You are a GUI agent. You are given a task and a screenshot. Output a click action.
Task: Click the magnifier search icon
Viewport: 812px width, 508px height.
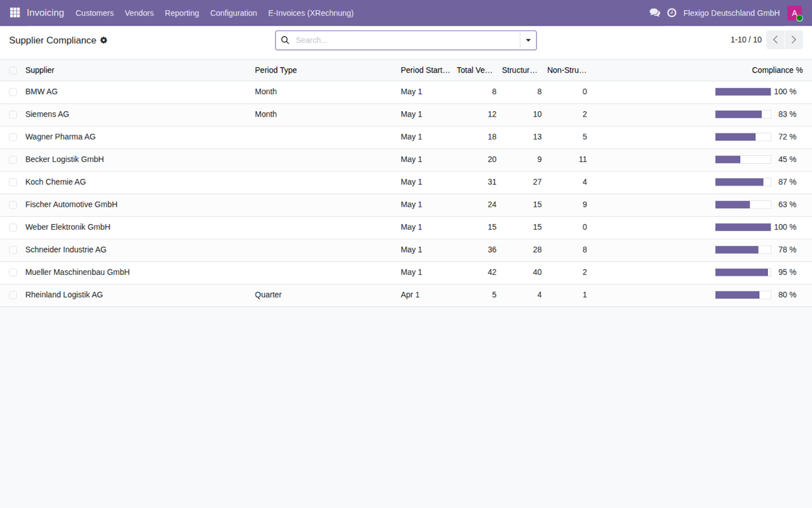click(x=285, y=41)
